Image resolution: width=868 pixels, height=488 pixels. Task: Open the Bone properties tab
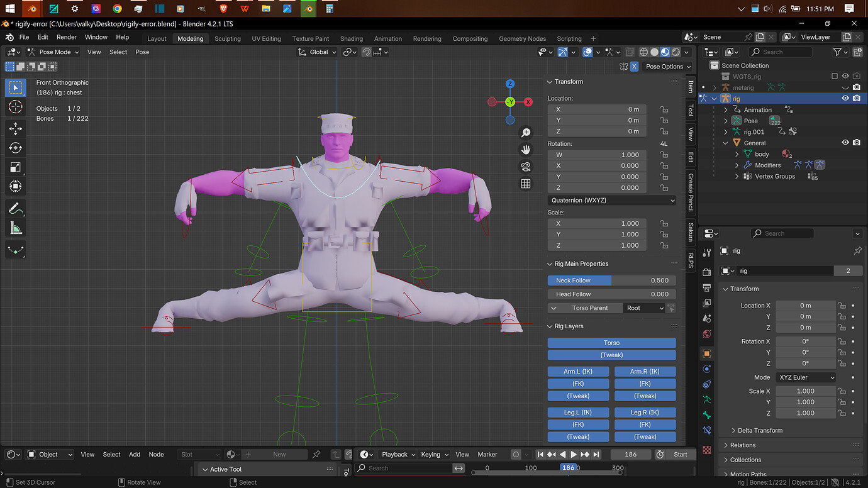(707, 415)
